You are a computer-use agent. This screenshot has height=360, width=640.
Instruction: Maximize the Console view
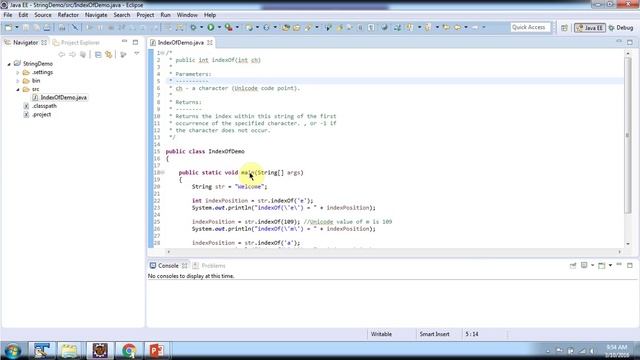(630, 265)
